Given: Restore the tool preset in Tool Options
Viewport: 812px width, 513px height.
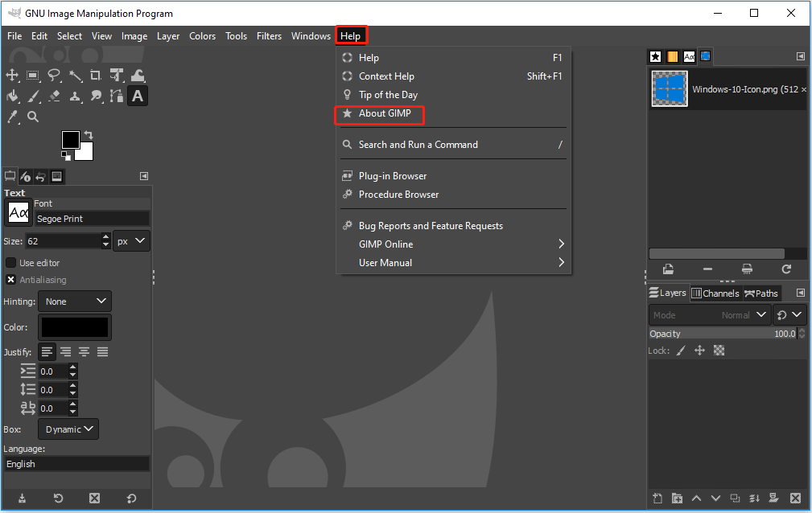Looking at the screenshot, I should [58, 498].
